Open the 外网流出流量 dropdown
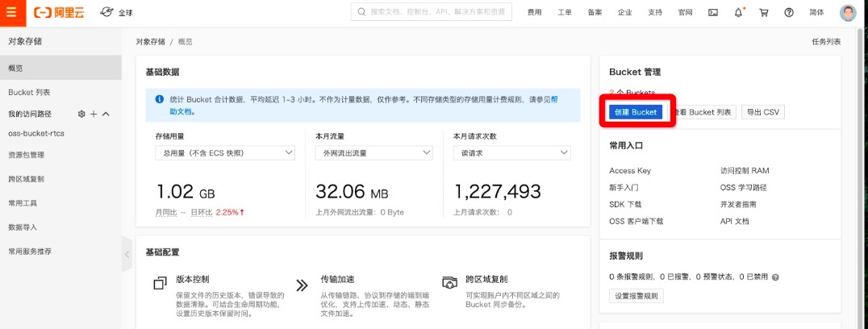Image resolution: width=868 pixels, height=329 pixels. [x=374, y=152]
